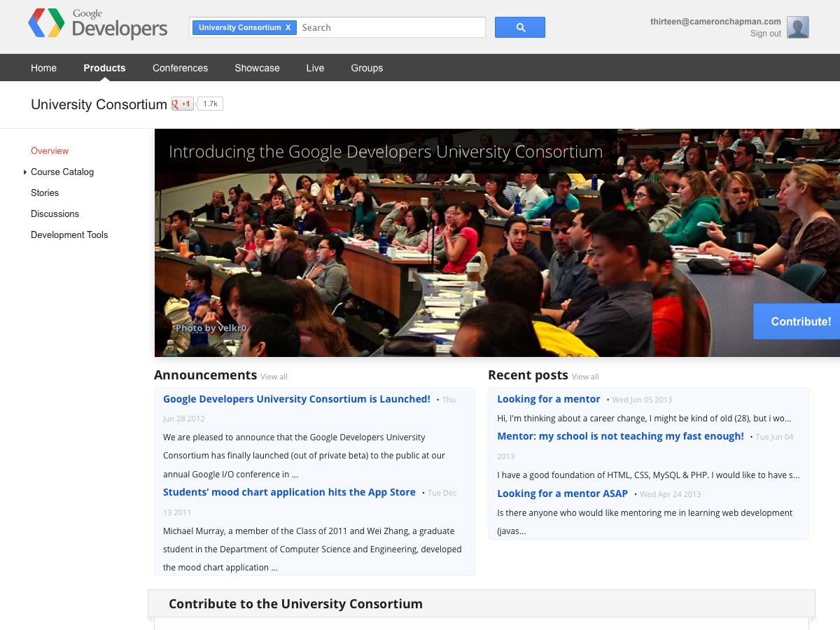The width and height of the screenshot is (840, 630).
Task: Click the Google Developers logo
Action: tap(98, 24)
